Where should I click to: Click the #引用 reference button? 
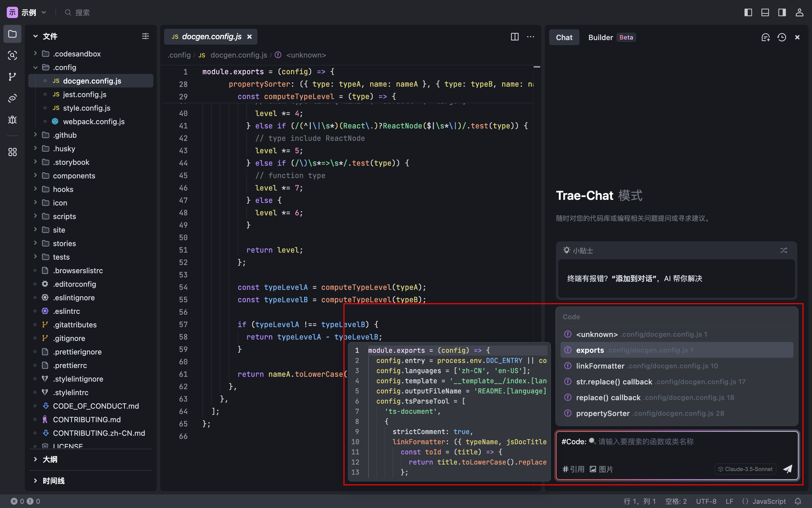point(573,469)
